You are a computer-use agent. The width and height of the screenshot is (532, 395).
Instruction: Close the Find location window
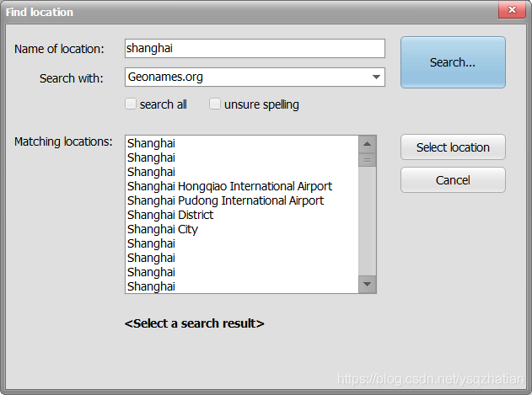point(512,10)
